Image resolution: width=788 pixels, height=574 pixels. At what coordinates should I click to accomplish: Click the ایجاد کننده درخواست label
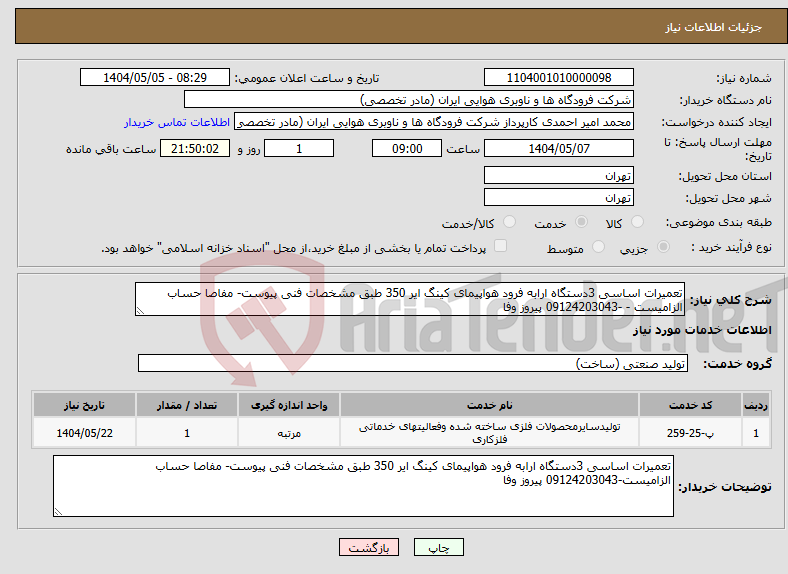pyautogui.click(x=717, y=123)
